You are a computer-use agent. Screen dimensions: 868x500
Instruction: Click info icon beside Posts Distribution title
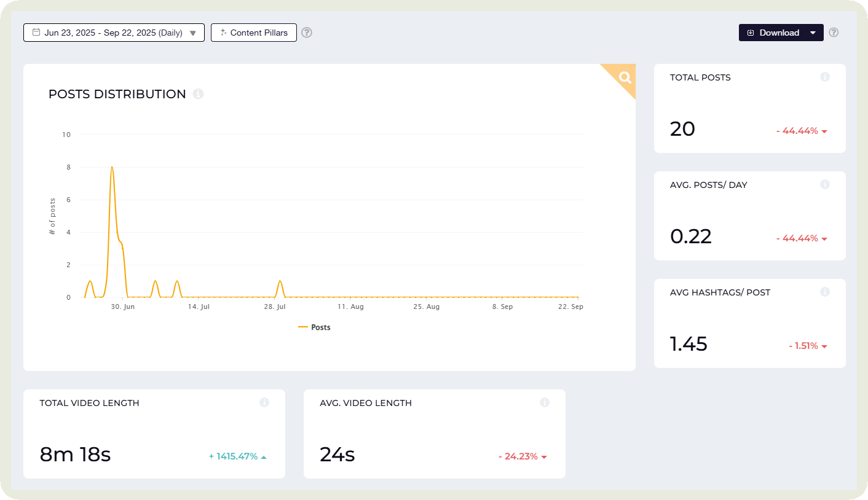198,94
